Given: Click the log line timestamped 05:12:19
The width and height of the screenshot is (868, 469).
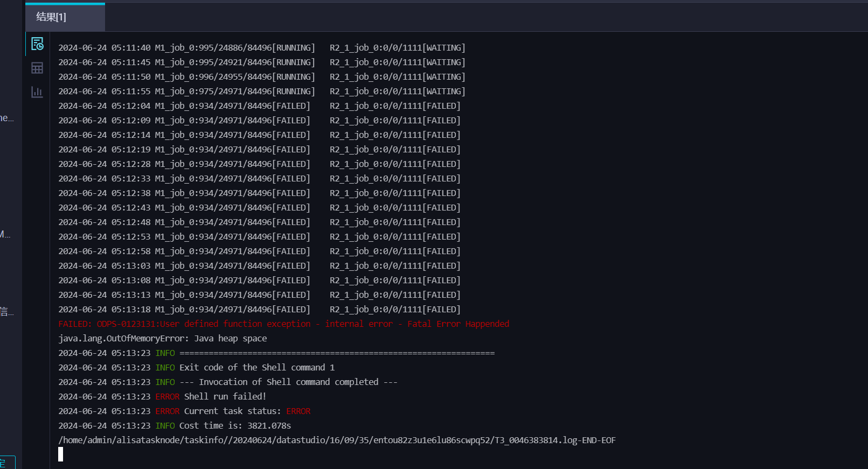Looking at the screenshot, I should [259, 150].
